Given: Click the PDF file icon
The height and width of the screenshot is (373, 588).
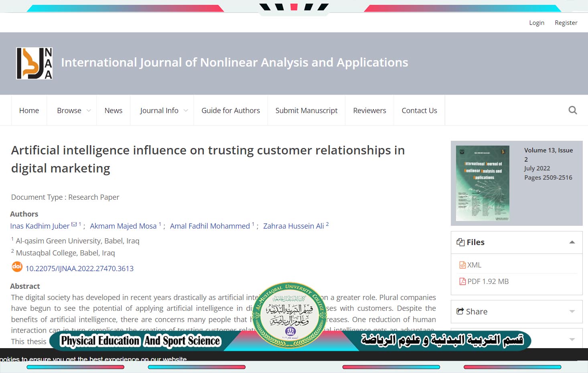Looking at the screenshot, I should pos(462,282).
